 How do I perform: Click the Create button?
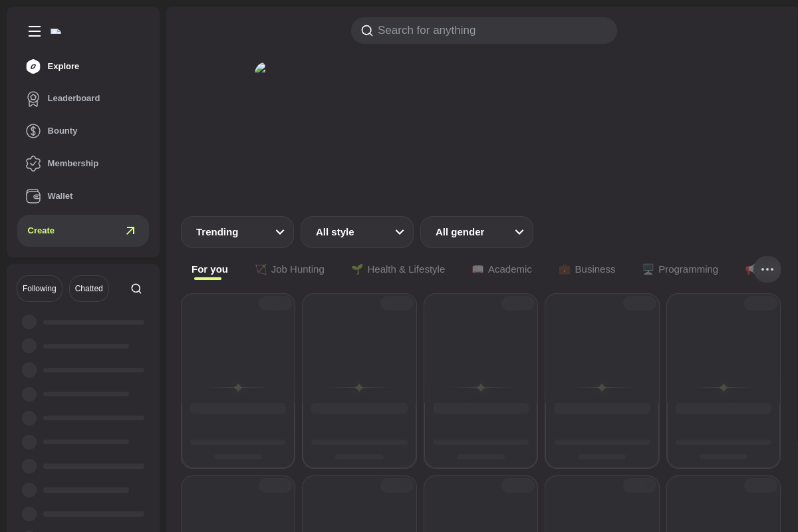[x=83, y=231]
